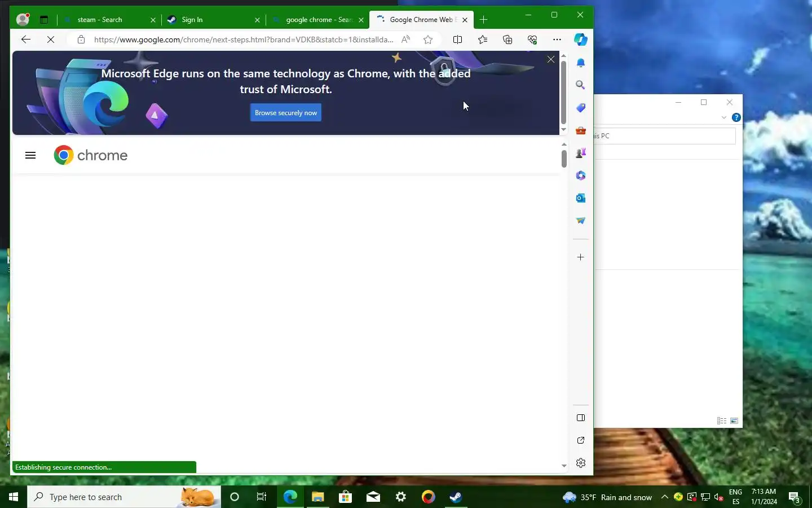Expand the File Explorer ribbon chevron
Screen dimensions: 812x508
(x=724, y=117)
